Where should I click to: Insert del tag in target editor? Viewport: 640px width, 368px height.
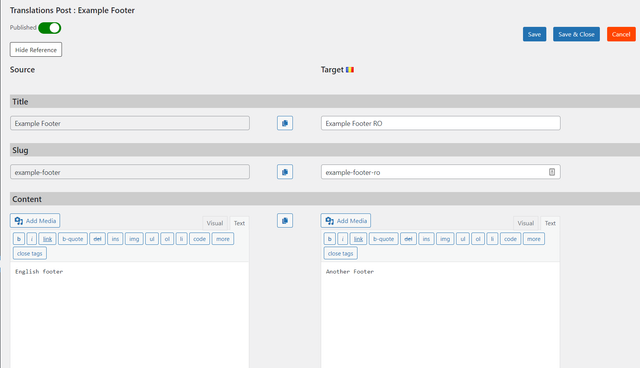[x=409, y=239]
